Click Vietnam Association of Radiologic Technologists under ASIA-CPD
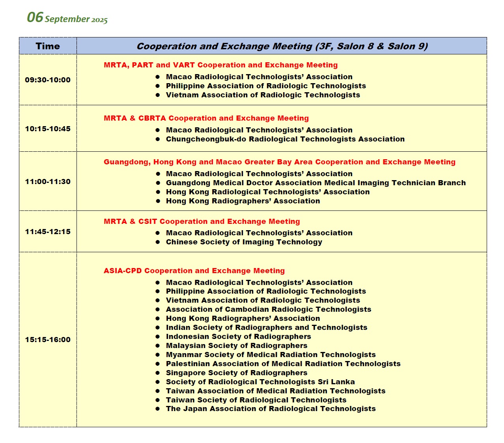 point(263,300)
